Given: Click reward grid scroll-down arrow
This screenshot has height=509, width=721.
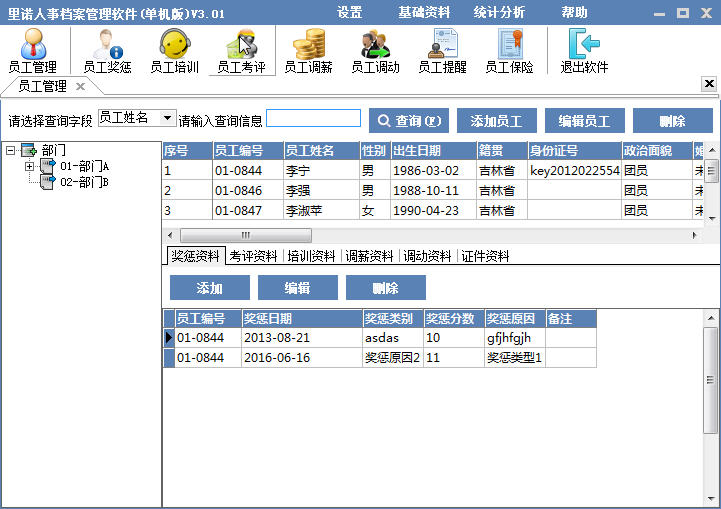Looking at the screenshot, I should point(711,499).
